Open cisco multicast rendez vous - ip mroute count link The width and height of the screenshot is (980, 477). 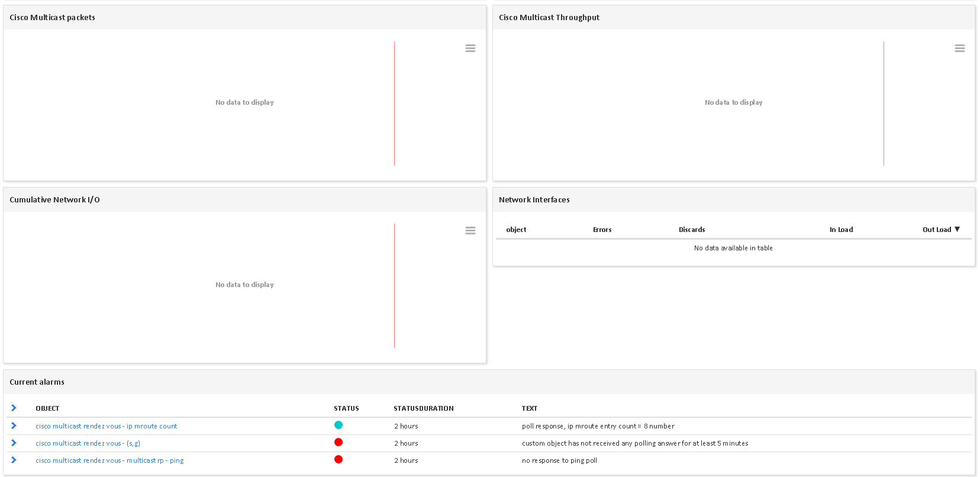(107, 426)
